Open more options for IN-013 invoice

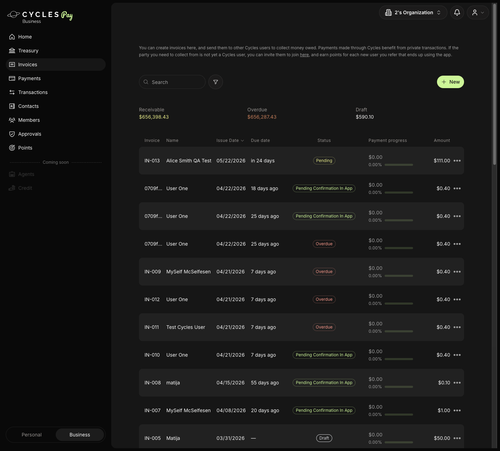click(457, 161)
